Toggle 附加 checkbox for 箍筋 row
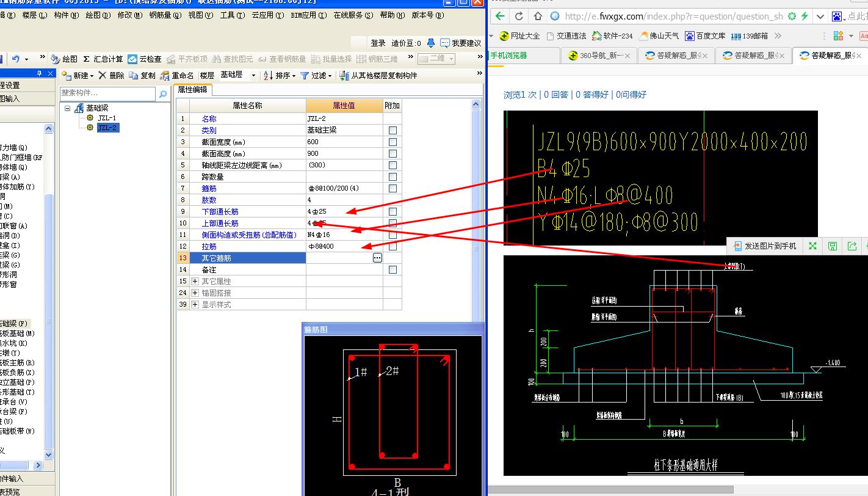This screenshot has width=868, height=496. (392, 188)
